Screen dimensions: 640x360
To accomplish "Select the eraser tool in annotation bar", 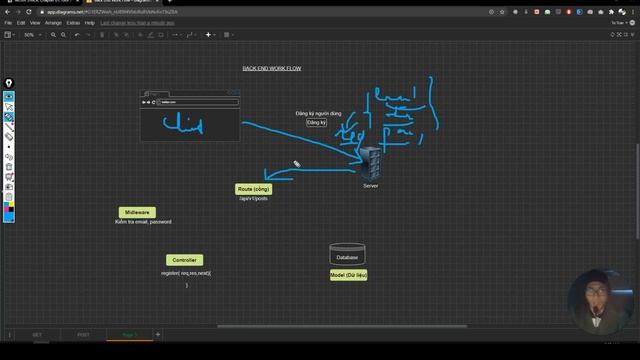I will [9, 137].
